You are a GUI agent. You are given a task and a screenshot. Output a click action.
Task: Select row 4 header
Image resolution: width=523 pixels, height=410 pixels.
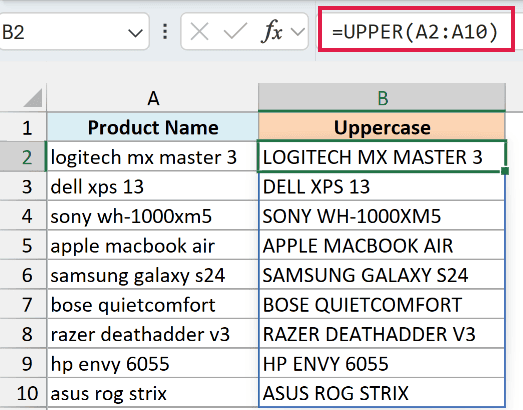coord(23,216)
